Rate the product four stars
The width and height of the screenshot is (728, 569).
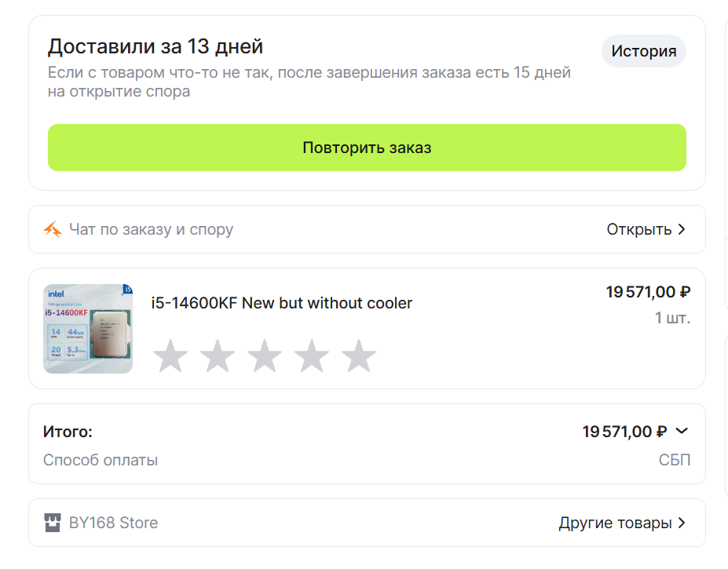click(x=312, y=356)
